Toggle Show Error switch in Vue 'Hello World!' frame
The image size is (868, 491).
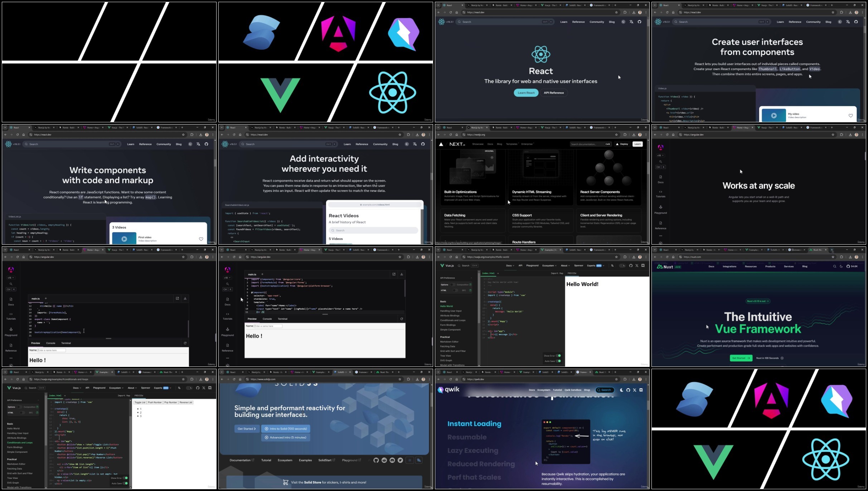pyautogui.click(x=558, y=355)
